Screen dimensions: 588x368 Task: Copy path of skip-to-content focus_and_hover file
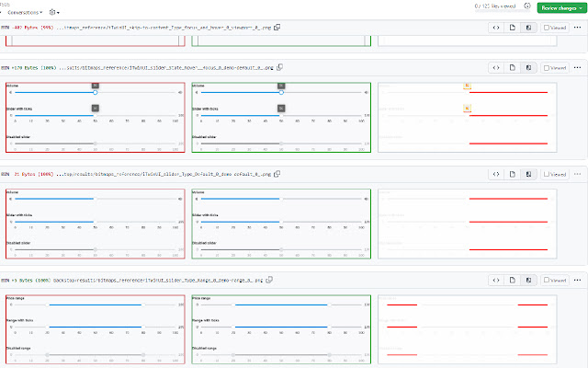(x=277, y=27)
